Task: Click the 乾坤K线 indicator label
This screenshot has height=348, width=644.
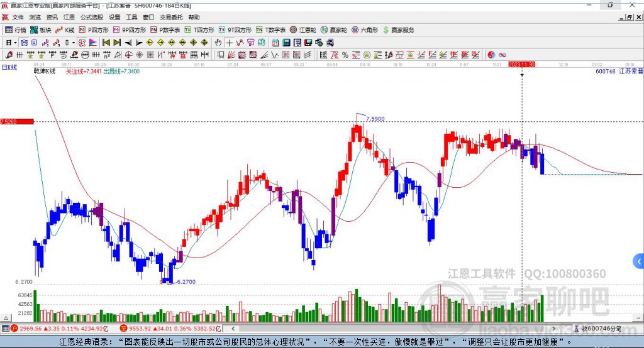Action: coord(45,71)
